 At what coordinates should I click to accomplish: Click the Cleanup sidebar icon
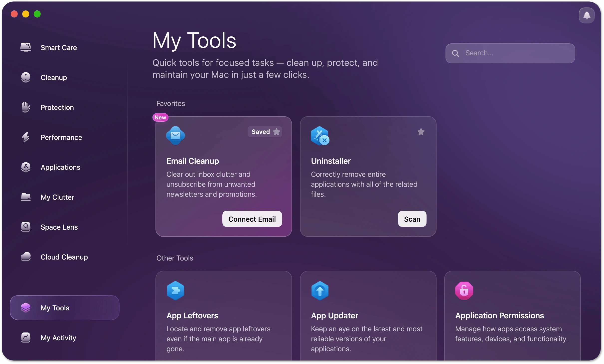pyautogui.click(x=26, y=77)
